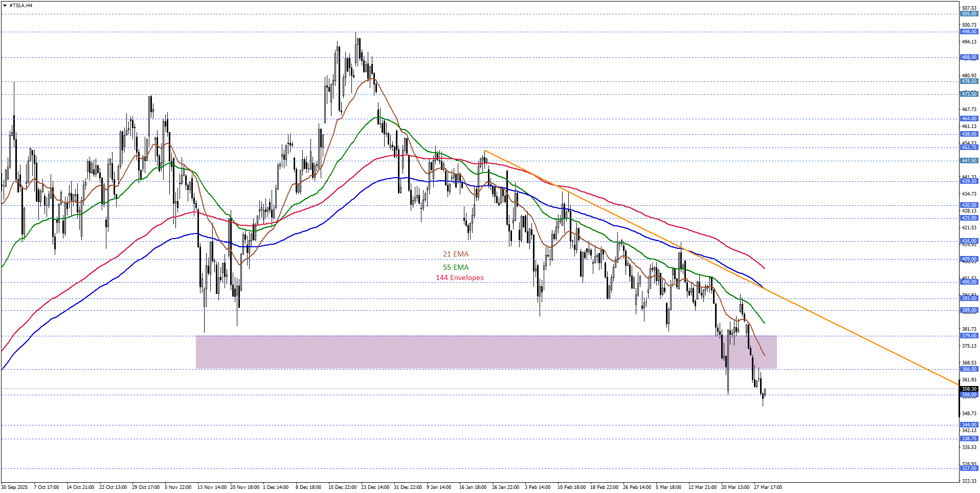The width and height of the screenshot is (980, 493).
Task: Click the current price 358.30 label
Action: [969, 389]
